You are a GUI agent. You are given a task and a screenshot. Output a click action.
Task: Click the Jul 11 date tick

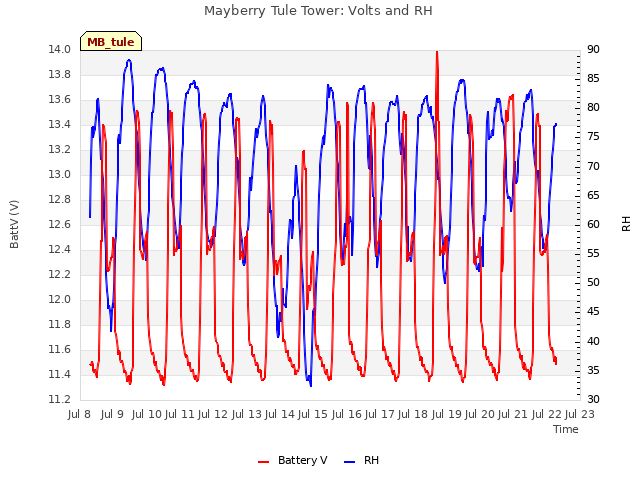click(x=180, y=415)
